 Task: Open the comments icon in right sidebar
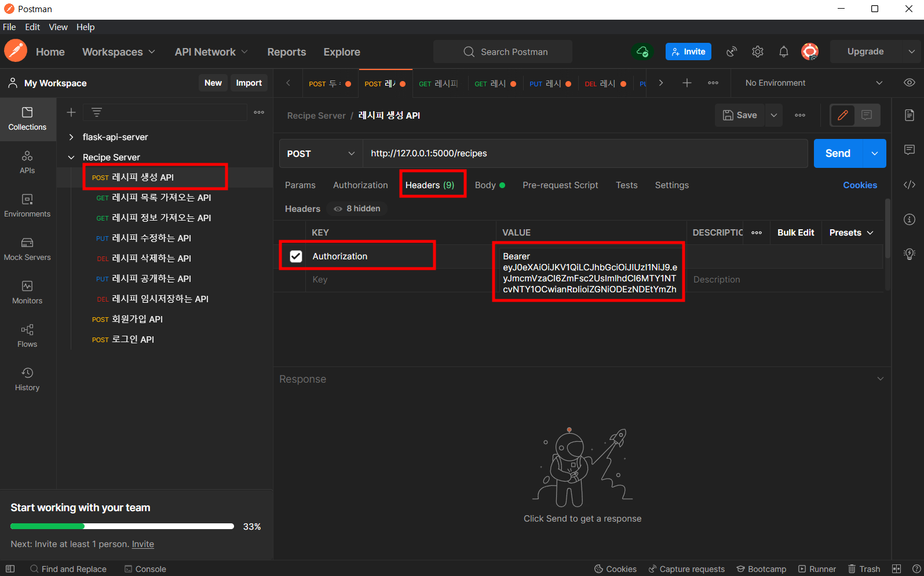910,150
